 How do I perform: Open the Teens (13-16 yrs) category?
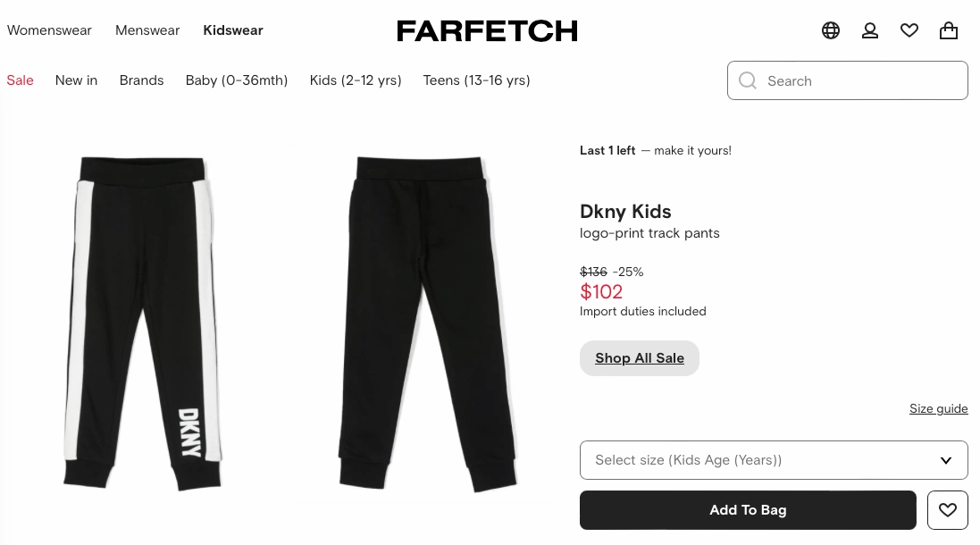pos(476,80)
